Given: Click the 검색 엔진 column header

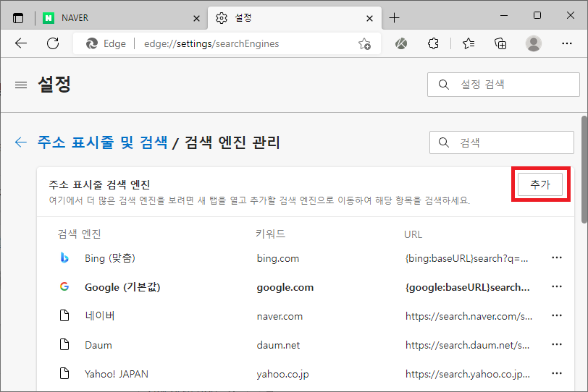Looking at the screenshot, I should 79,234.
